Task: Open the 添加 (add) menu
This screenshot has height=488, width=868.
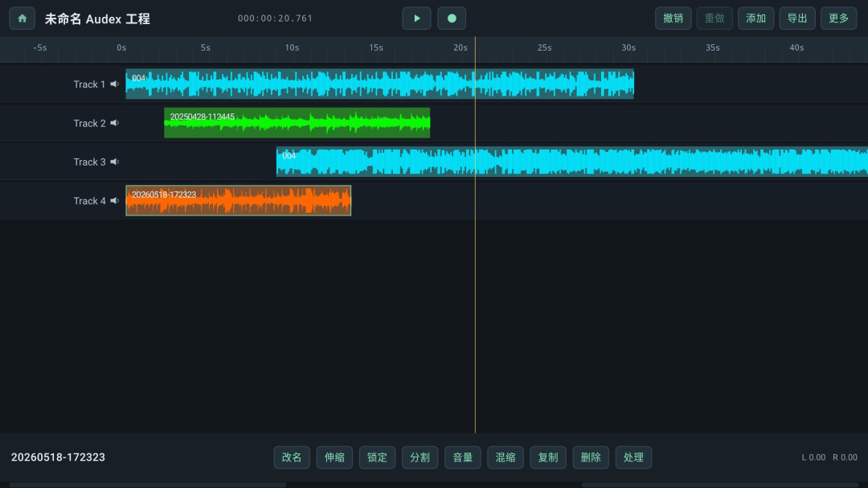Action: point(755,18)
